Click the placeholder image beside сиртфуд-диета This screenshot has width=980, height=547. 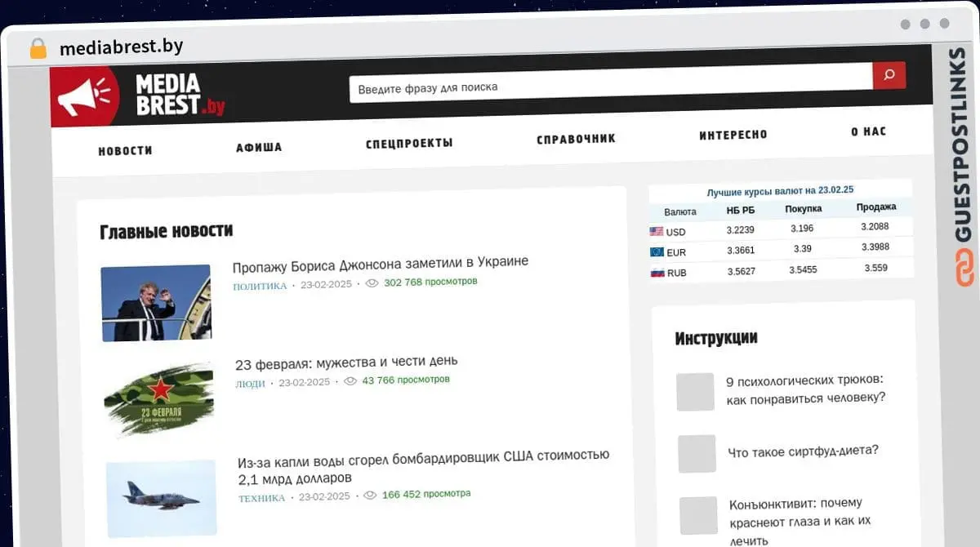pyautogui.click(x=697, y=454)
